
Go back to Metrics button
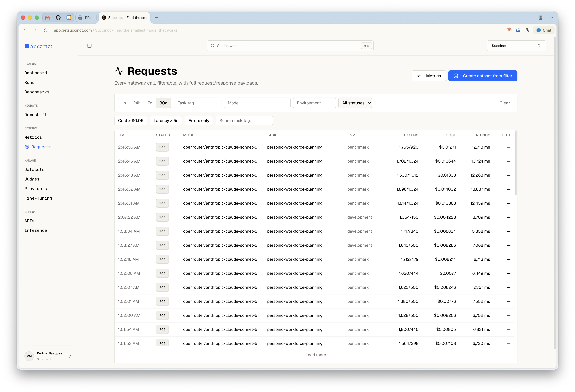click(x=429, y=76)
